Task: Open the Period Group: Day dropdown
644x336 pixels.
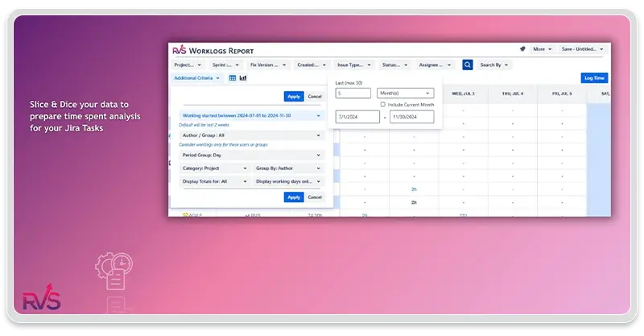Action: pyautogui.click(x=251, y=155)
